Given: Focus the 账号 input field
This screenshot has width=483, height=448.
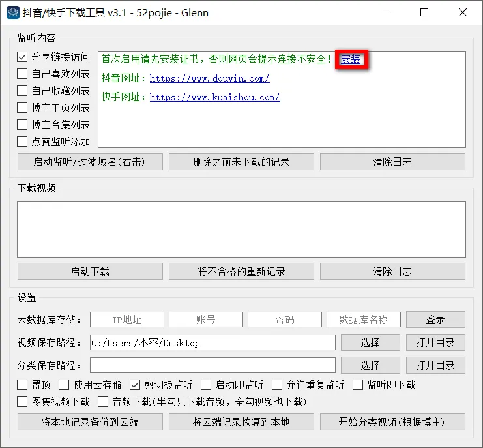Looking at the screenshot, I should (x=206, y=320).
